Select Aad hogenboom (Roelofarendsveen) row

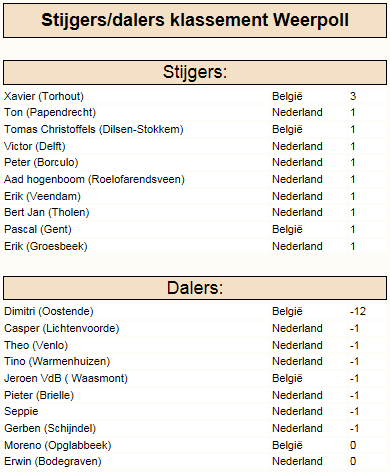pyautogui.click(x=195, y=179)
